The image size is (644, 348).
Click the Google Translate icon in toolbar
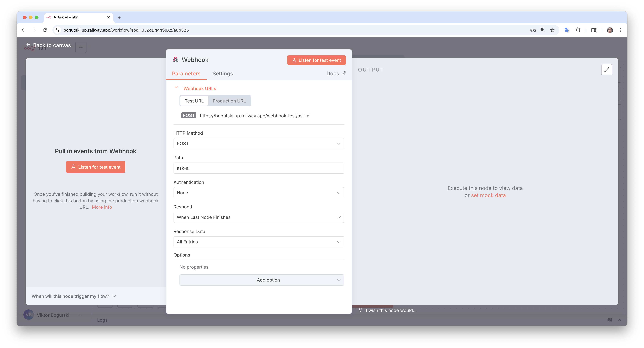click(567, 30)
